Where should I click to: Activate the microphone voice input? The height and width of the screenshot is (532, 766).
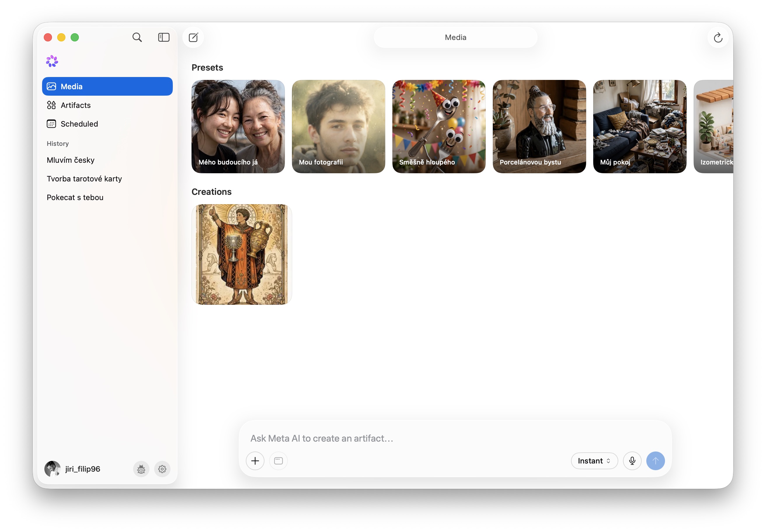[632, 461]
